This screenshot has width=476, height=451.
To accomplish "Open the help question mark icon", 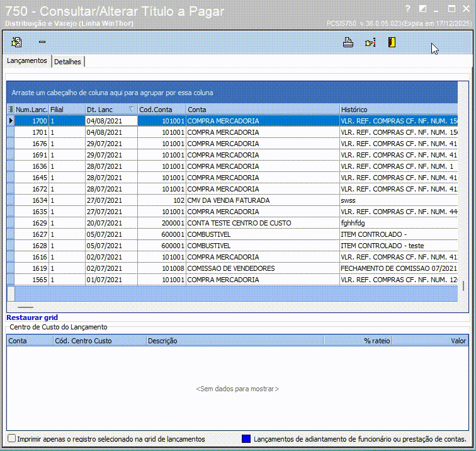I will pyautogui.click(x=407, y=9).
